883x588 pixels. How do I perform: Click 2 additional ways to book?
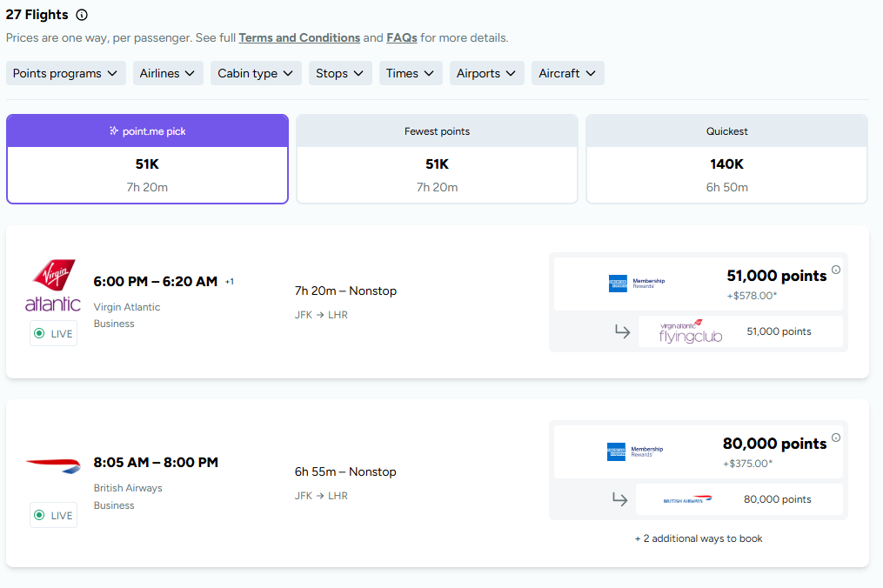click(698, 538)
